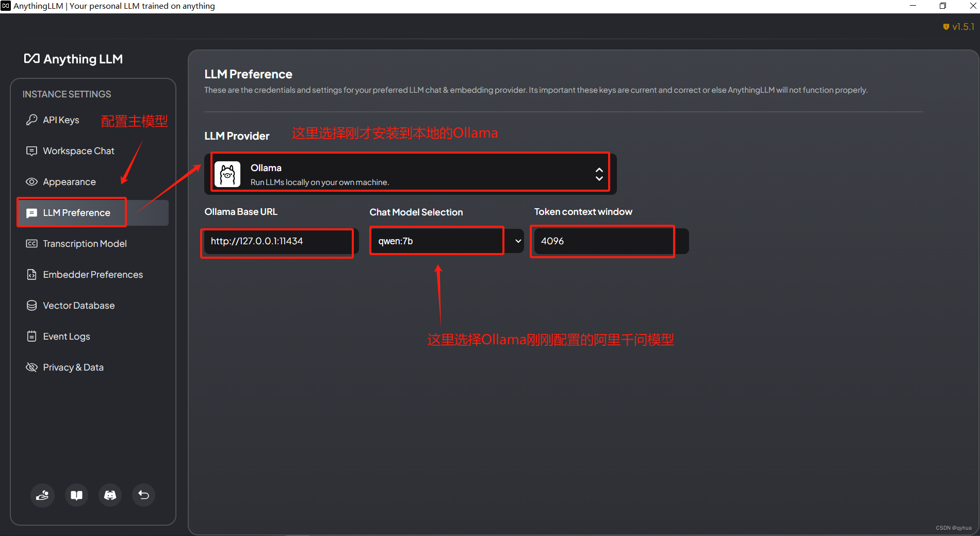
Task: Restore down the AnythingLLM window
Action: tap(943, 6)
